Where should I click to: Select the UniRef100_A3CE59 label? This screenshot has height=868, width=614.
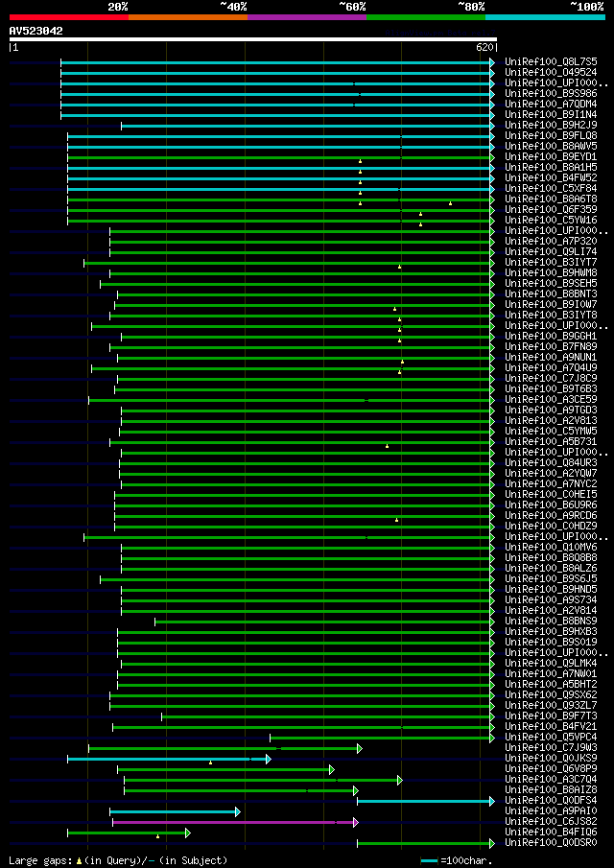click(x=551, y=399)
